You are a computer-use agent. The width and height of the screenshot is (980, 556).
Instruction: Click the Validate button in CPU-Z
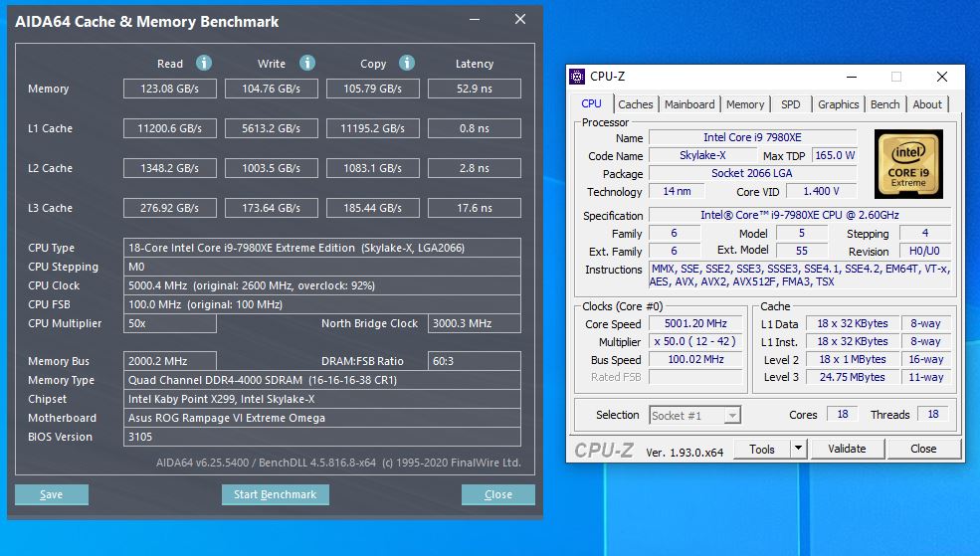tap(847, 450)
